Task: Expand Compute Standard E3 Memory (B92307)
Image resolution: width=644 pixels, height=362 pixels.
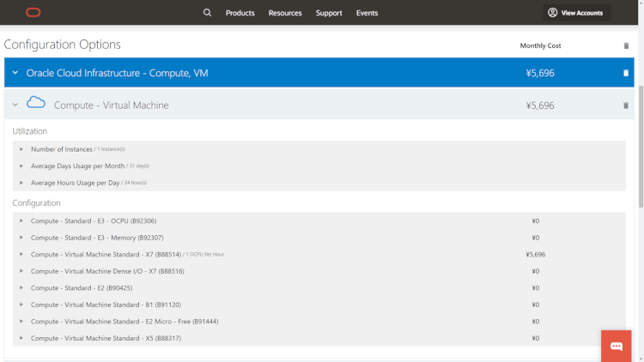Action: click(x=21, y=238)
